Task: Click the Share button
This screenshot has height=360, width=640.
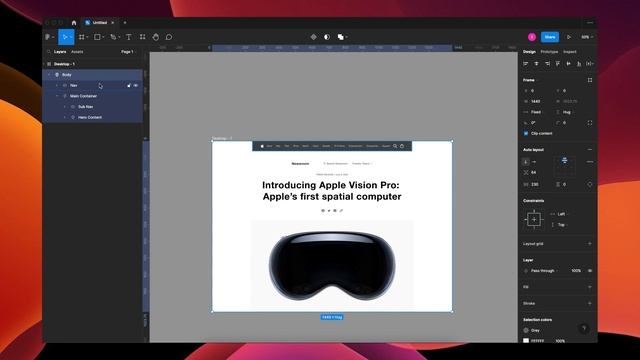Action: [x=550, y=37]
